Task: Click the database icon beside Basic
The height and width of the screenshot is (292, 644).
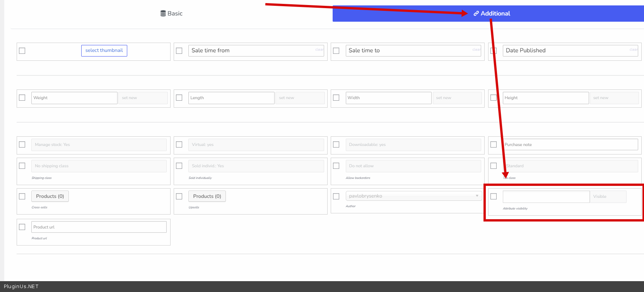Action: pos(163,14)
